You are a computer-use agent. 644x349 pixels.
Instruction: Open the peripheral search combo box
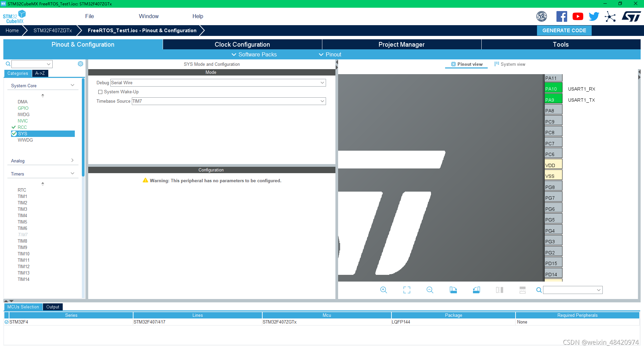click(32, 64)
